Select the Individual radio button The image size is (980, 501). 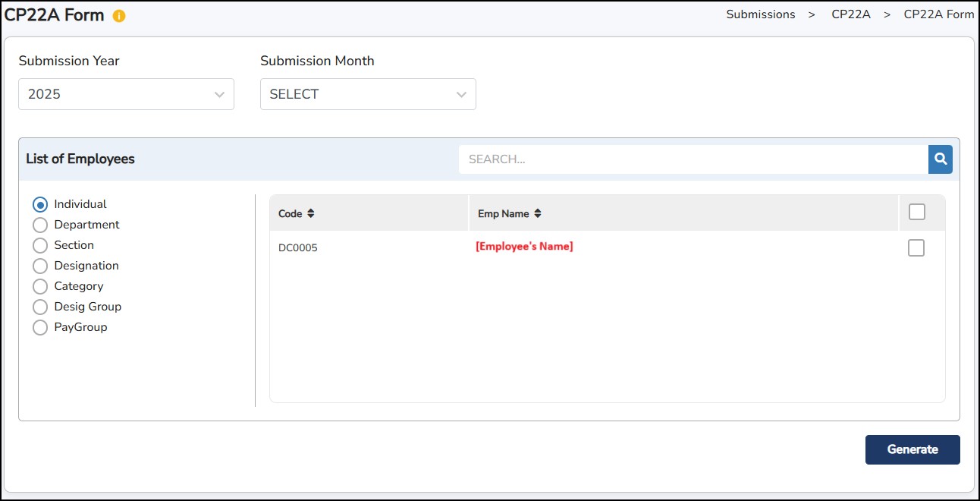[40, 205]
